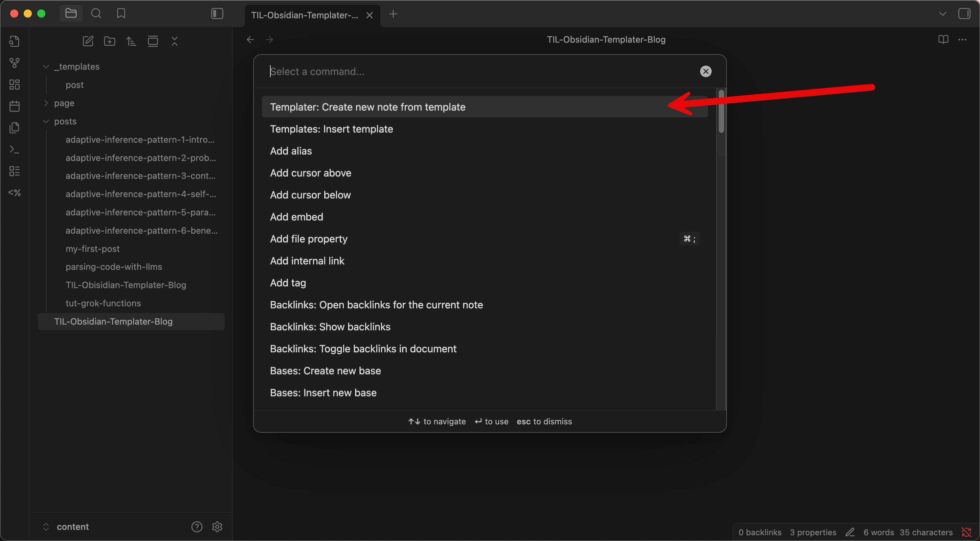Open today's daily note calendar icon
Screen dimensions: 980x541
pos(15,106)
